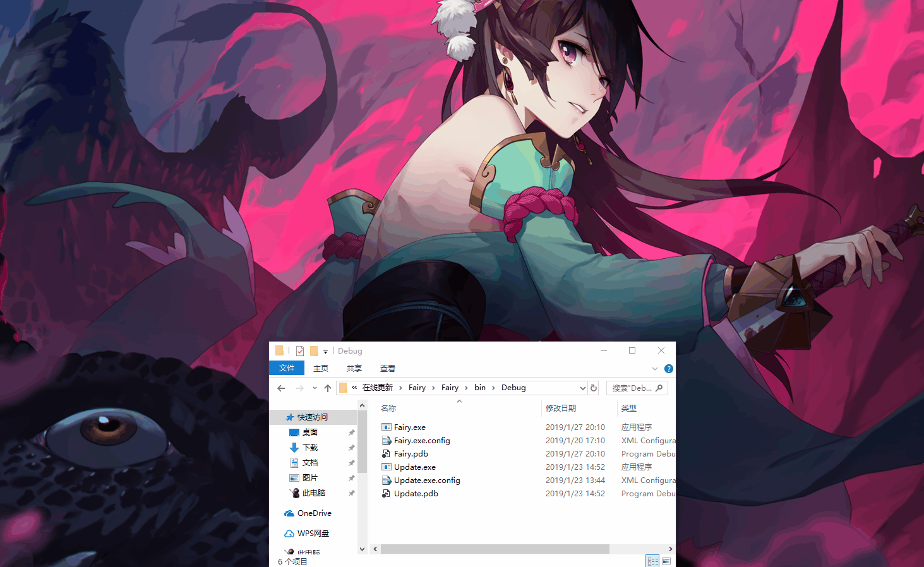Select 快速访问 in the navigation pane
The height and width of the screenshot is (567, 924).
[x=313, y=417]
